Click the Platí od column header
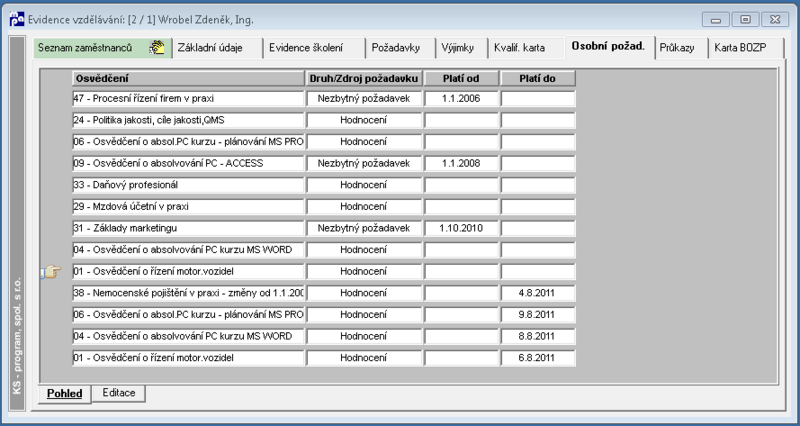The image size is (800, 426). click(x=462, y=79)
